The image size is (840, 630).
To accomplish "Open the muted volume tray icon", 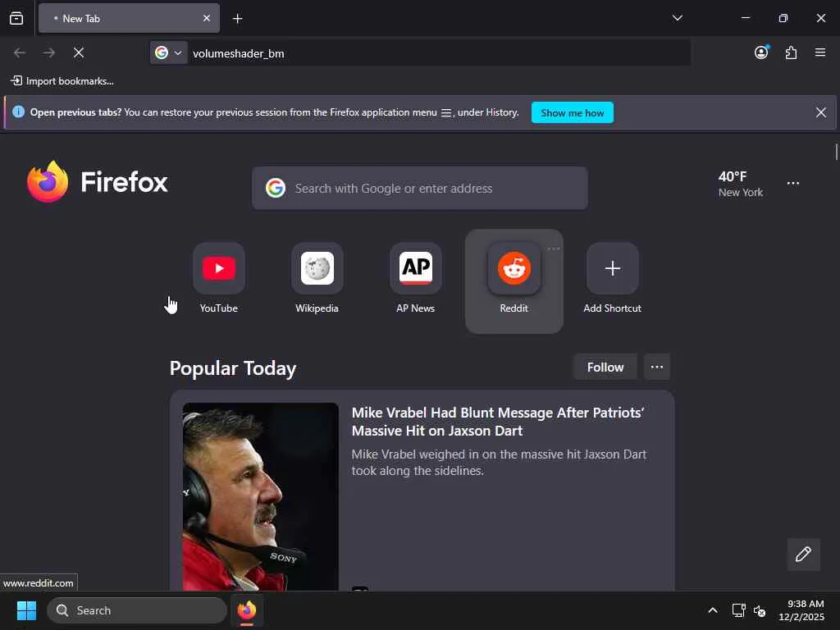I will [759, 610].
